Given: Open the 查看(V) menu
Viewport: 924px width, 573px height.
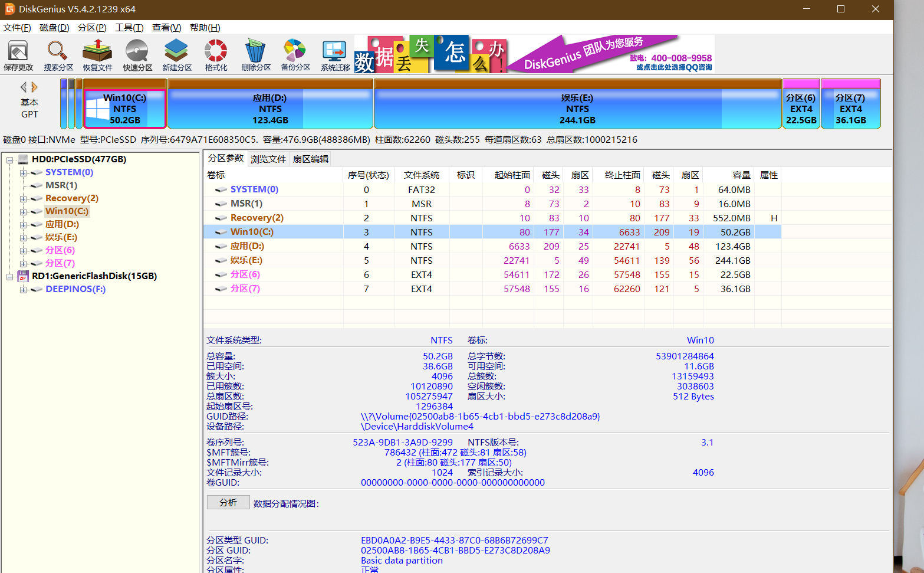Looking at the screenshot, I should click(166, 28).
